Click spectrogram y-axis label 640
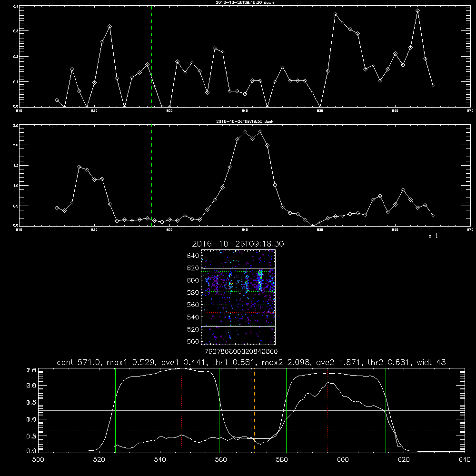 [193, 256]
